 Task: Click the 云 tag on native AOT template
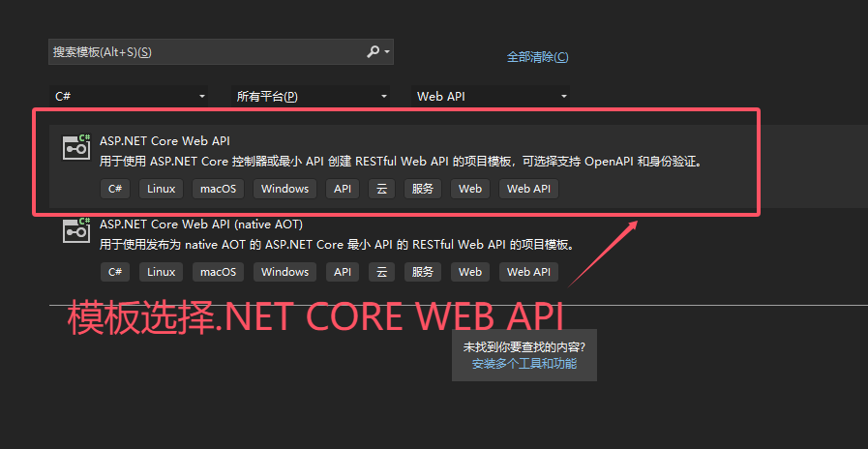381,272
